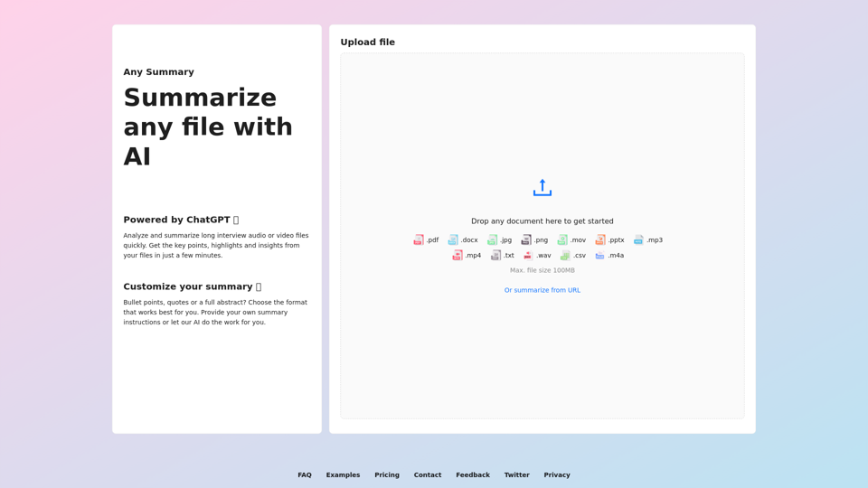The width and height of the screenshot is (868, 488).
Task: Click the 'Powered by ChatGPT' heading
Action: pyautogui.click(x=181, y=220)
